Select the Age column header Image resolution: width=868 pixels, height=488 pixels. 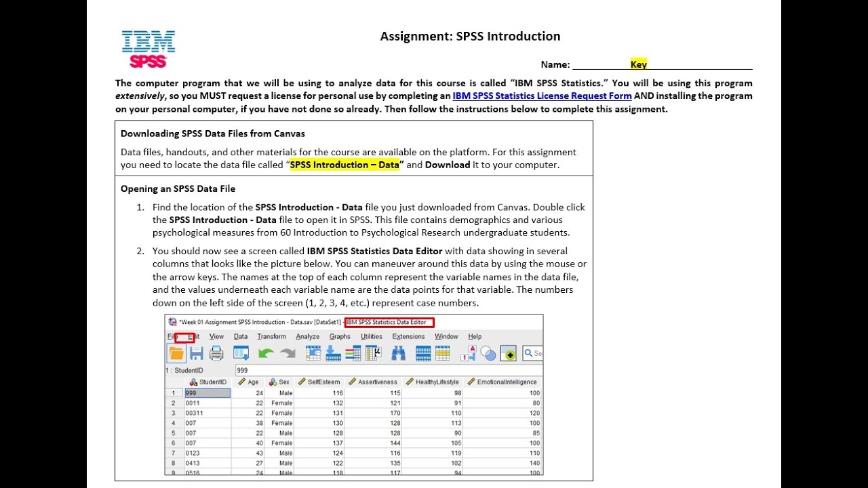(248, 382)
